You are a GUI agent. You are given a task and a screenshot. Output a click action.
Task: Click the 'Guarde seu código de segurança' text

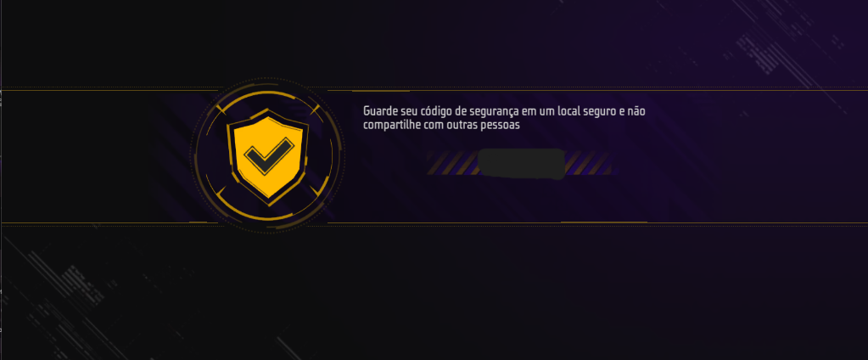point(440,111)
